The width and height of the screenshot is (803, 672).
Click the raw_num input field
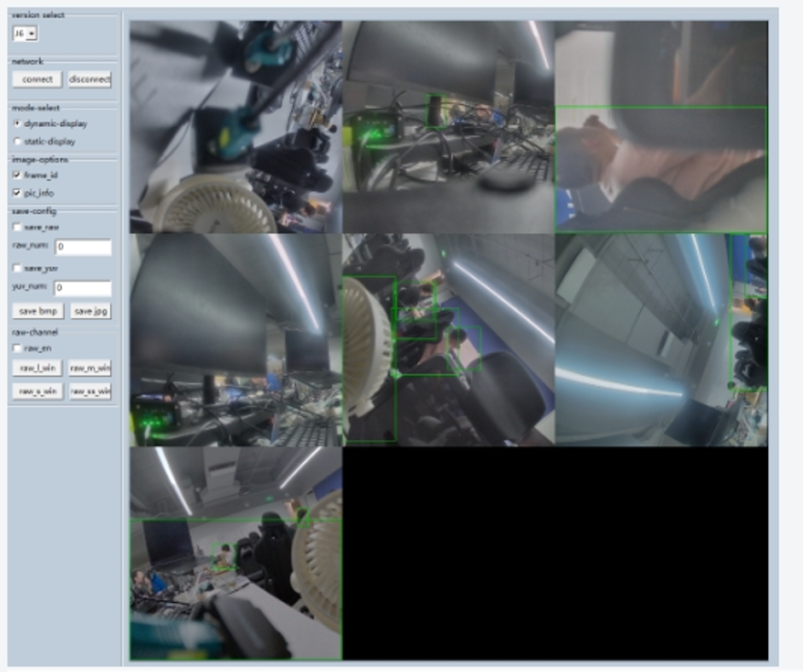point(84,246)
